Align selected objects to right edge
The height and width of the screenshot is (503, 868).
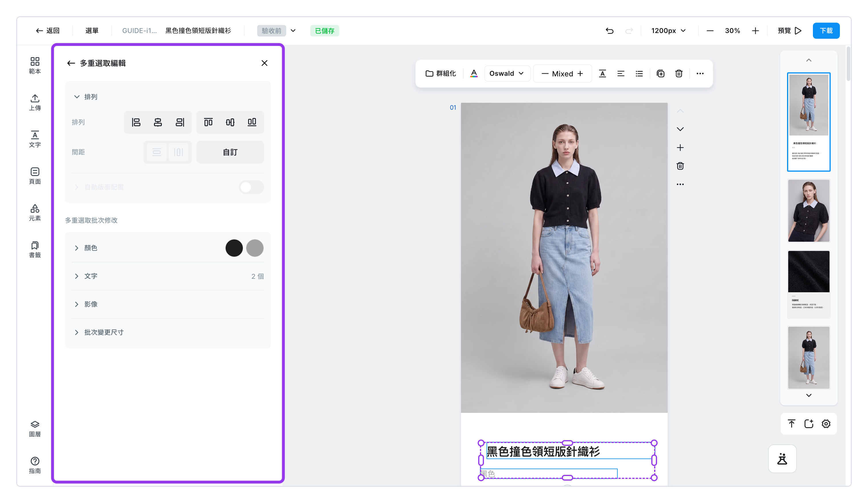180,122
